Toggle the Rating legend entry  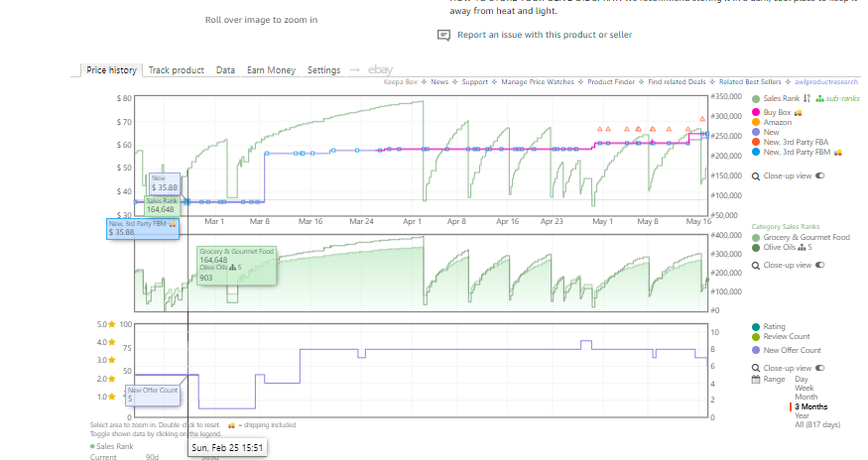coord(769,326)
